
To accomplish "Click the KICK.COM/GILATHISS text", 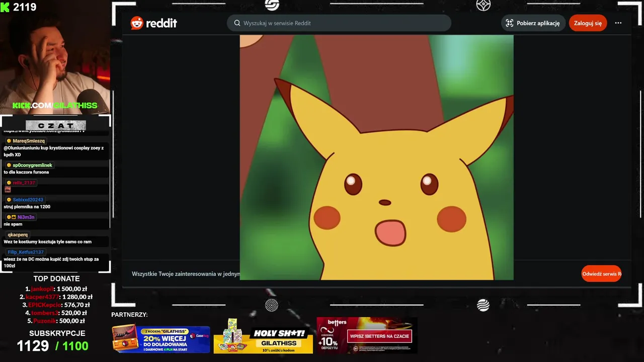I will [55, 106].
